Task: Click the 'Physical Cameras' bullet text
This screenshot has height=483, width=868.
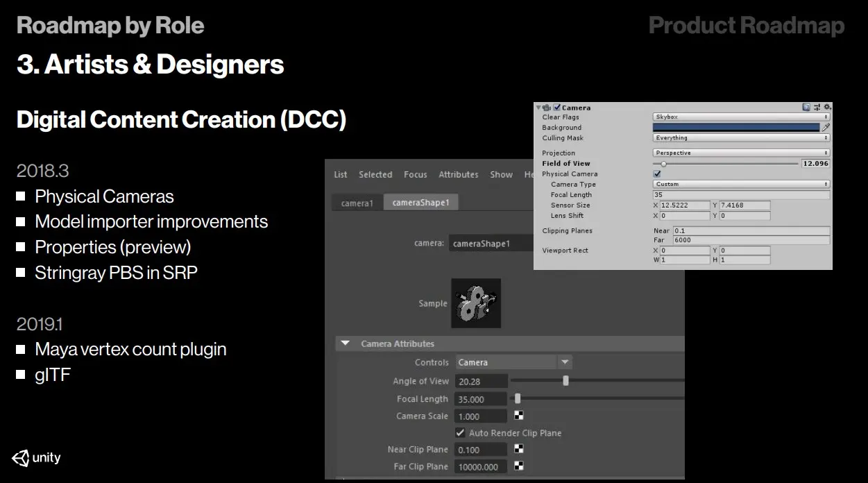Action: tap(104, 196)
